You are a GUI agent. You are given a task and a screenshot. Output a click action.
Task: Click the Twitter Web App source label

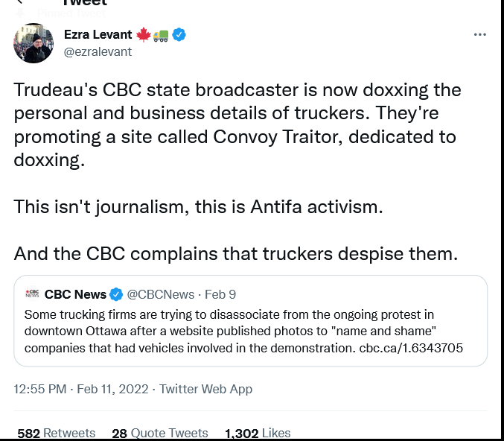pyautogui.click(x=205, y=389)
